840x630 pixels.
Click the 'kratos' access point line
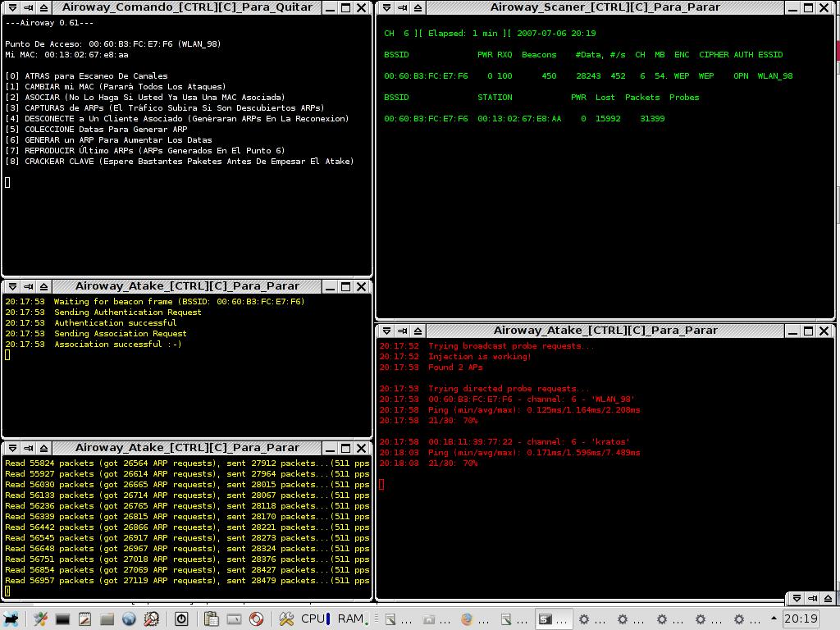pyautogui.click(x=504, y=442)
